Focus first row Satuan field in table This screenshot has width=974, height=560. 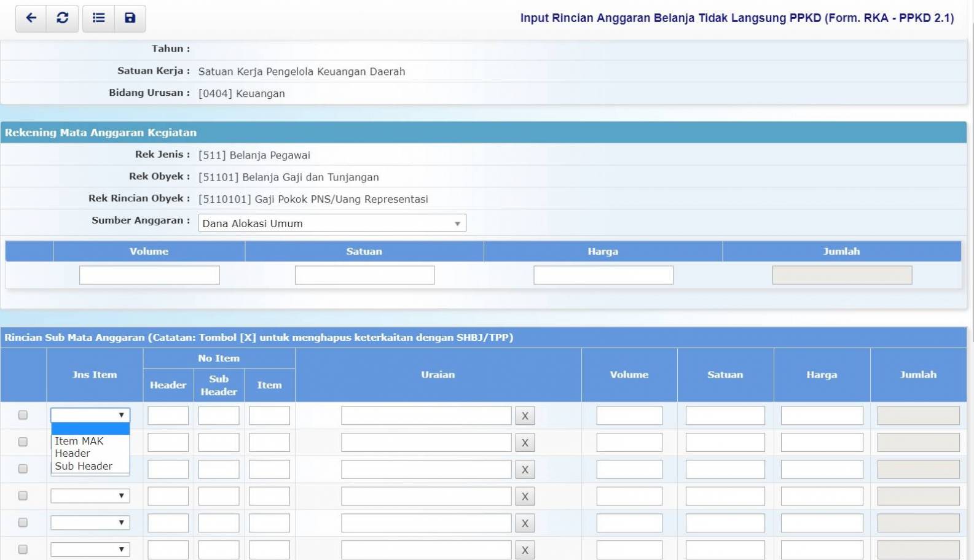pyautogui.click(x=725, y=416)
